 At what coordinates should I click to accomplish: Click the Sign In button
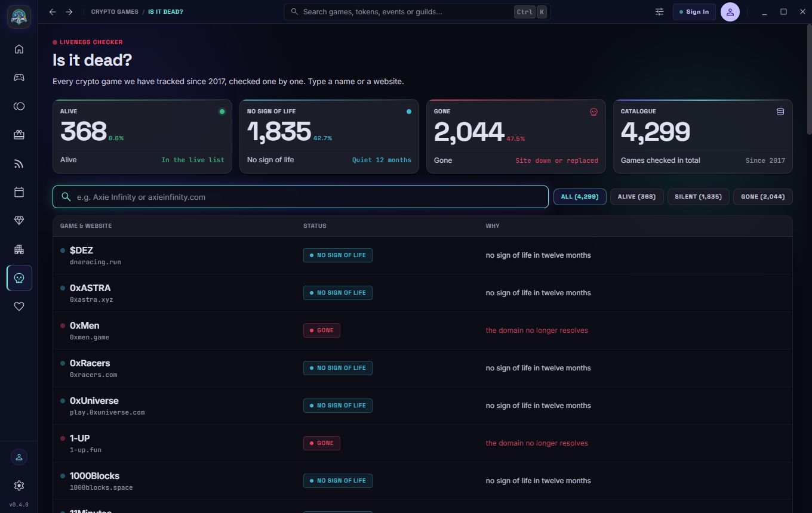(694, 12)
